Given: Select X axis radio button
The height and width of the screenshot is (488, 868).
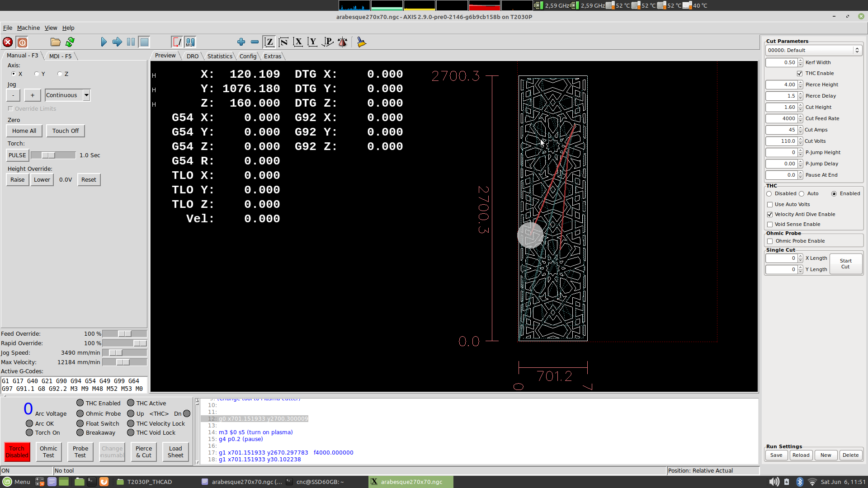Looking at the screenshot, I should (x=14, y=74).
